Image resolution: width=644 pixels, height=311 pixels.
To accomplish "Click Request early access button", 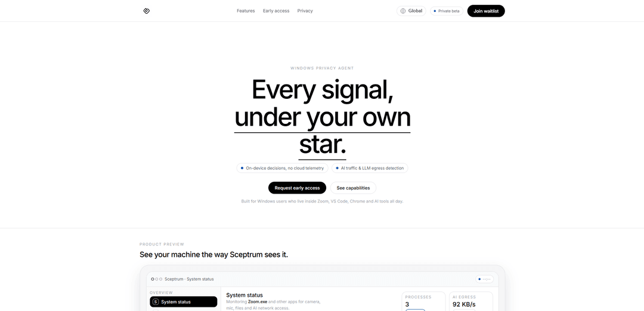I will pyautogui.click(x=297, y=188).
